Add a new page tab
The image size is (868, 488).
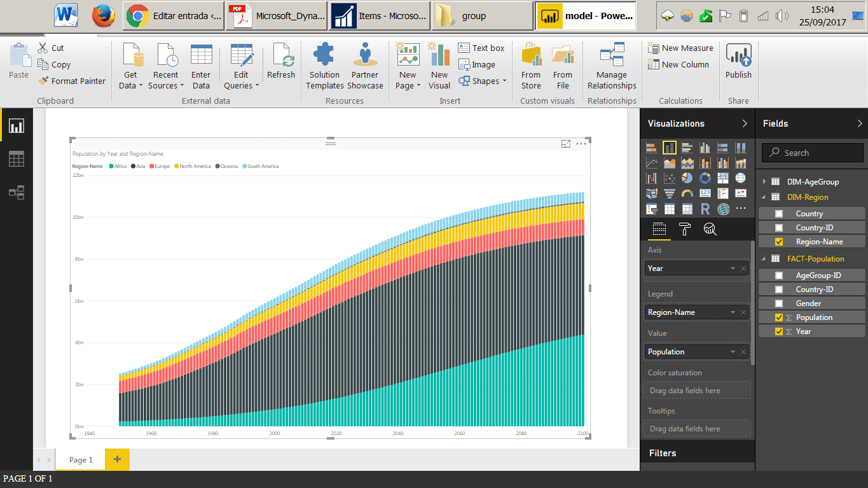(117, 459)
